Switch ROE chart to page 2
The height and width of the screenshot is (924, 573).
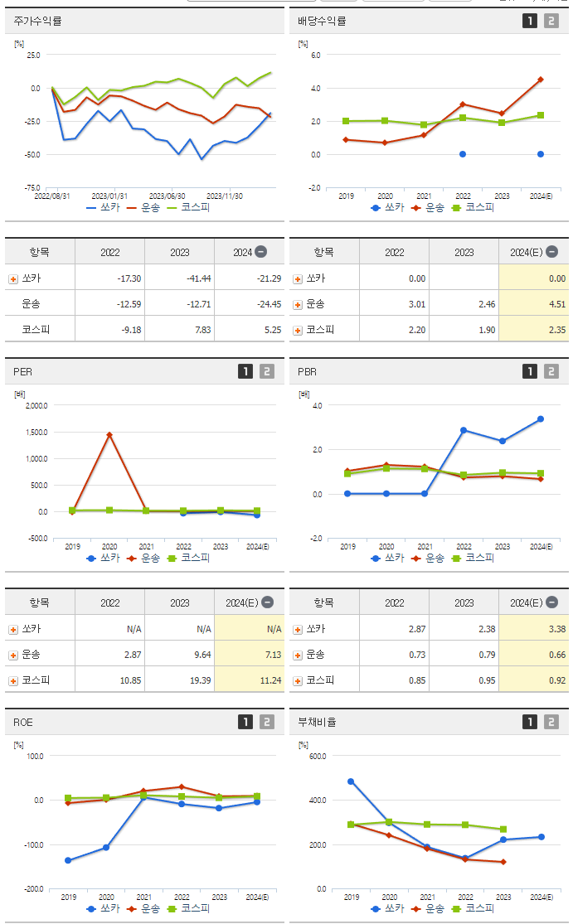(x=266, y=722)
